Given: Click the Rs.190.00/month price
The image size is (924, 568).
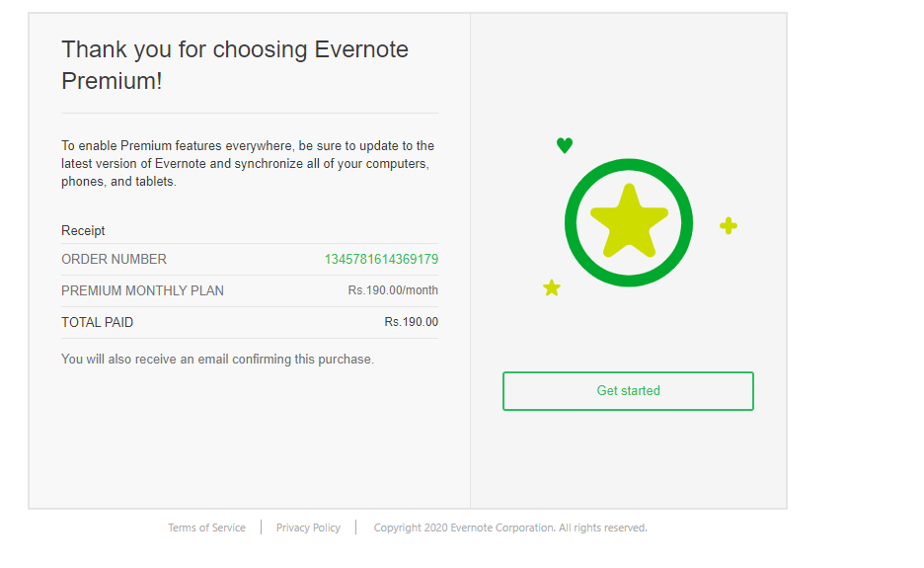Looking at the screenshot, I should click(393, 290).
